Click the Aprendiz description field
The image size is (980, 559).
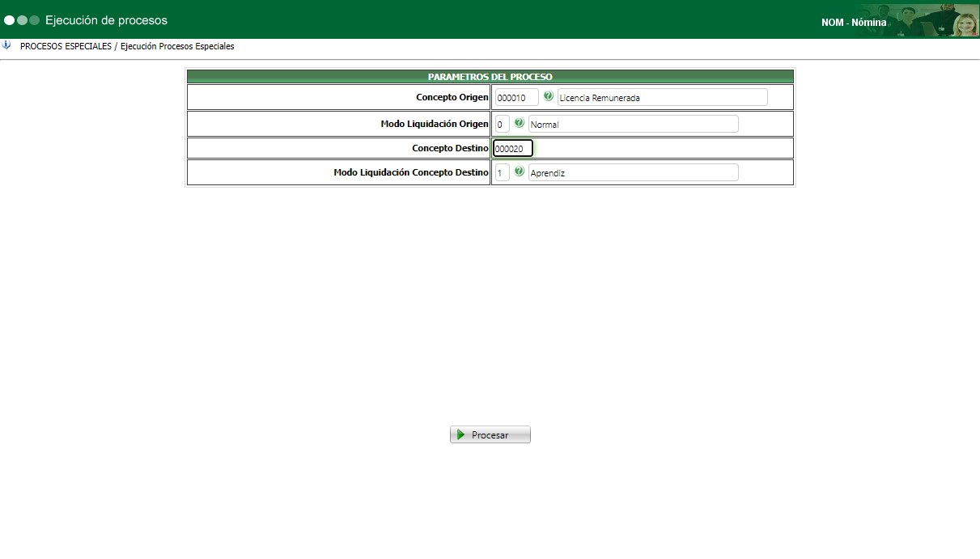point(634,172)
